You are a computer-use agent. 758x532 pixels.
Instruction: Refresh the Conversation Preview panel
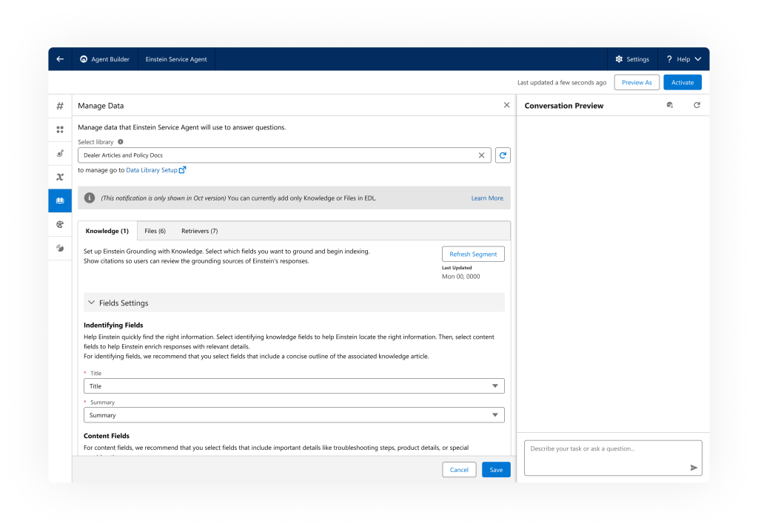(x=696, y=105)
